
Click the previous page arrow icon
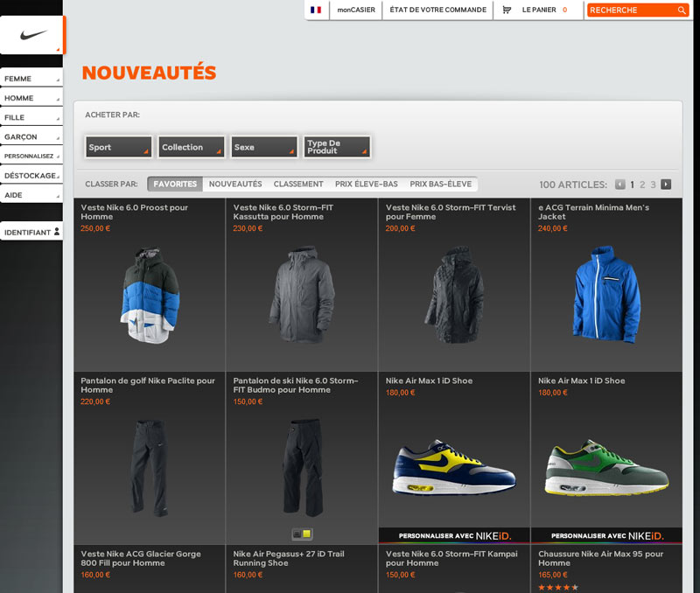(620, 185)
